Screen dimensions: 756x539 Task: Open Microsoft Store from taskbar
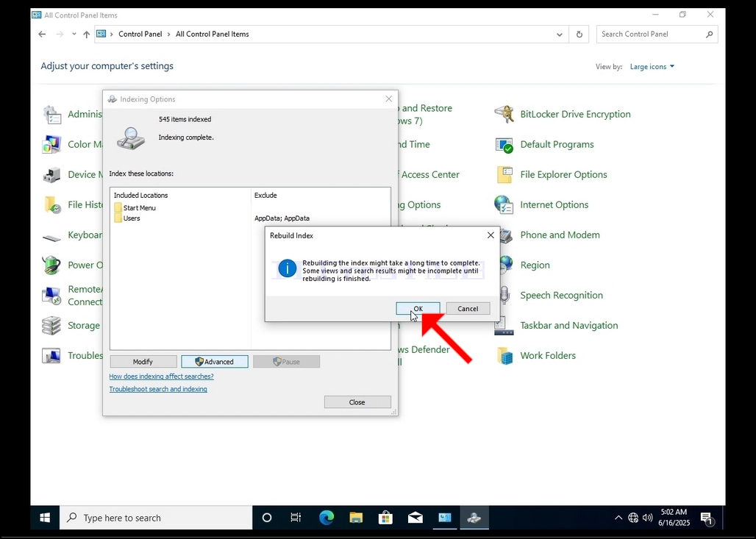click(x=385, y=518)
